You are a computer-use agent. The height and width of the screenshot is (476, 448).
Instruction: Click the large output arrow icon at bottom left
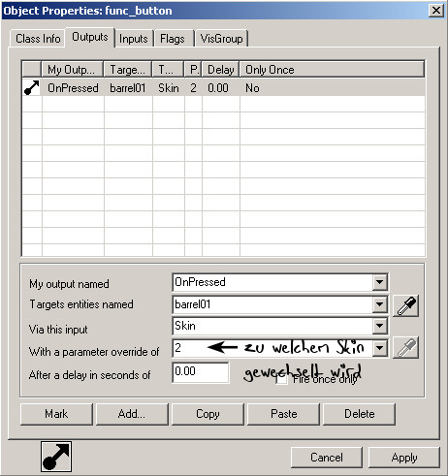coord(56,457)
